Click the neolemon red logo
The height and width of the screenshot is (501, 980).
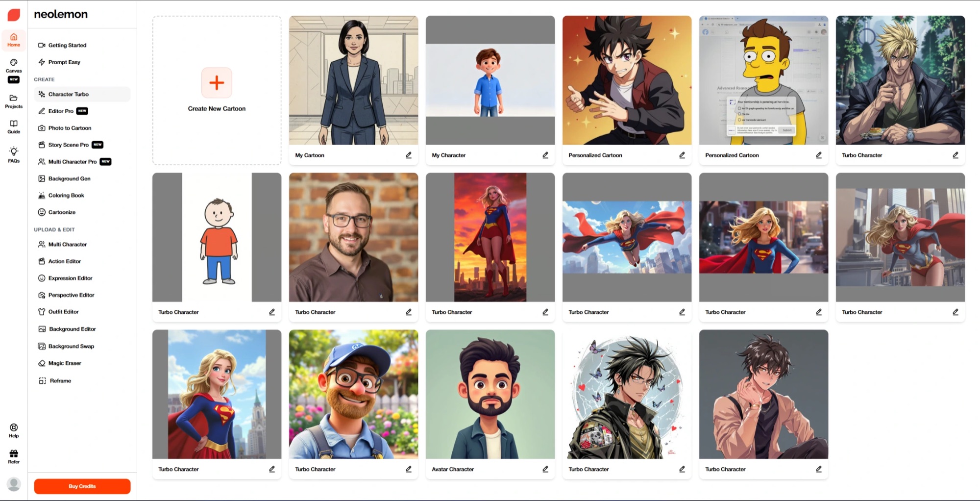point(14,15)
